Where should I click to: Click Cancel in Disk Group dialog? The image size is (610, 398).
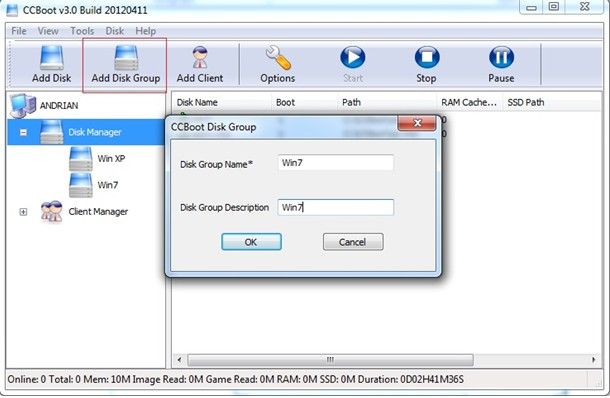(x=353, y=242)
